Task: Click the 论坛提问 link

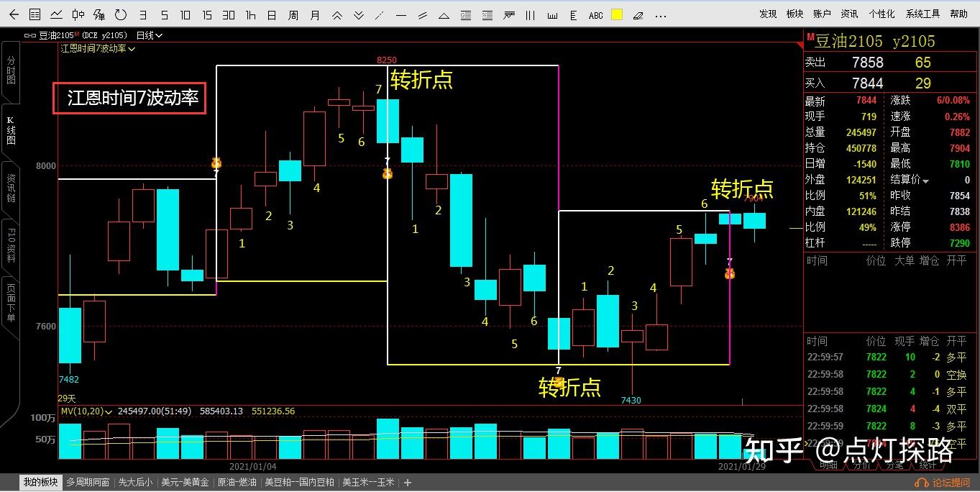Action: coord(943,483)
